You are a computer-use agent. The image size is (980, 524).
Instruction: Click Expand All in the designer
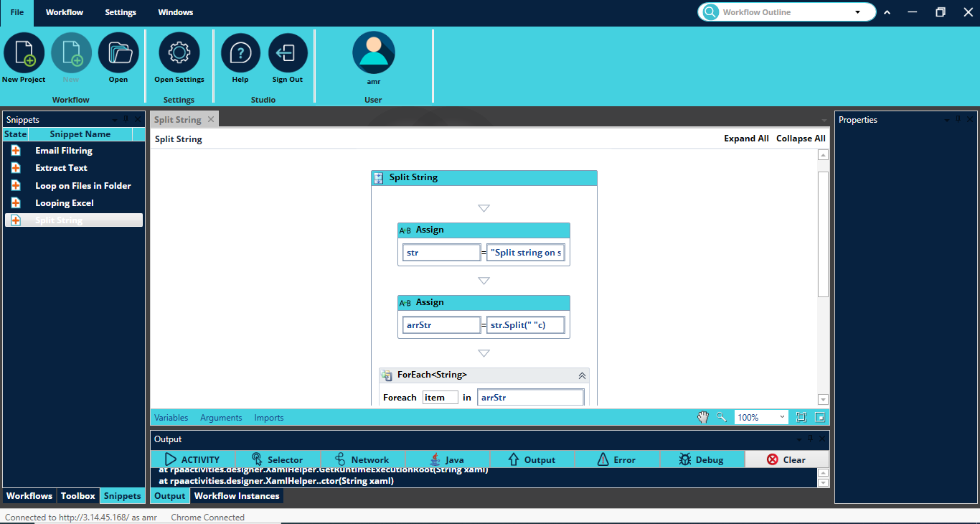tap(746, 139)
